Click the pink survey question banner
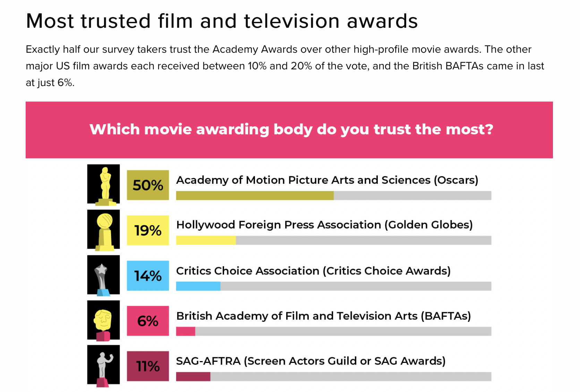The width and height of the screenshot is (580, 392). pyautogui.click(x=289, y=130)
